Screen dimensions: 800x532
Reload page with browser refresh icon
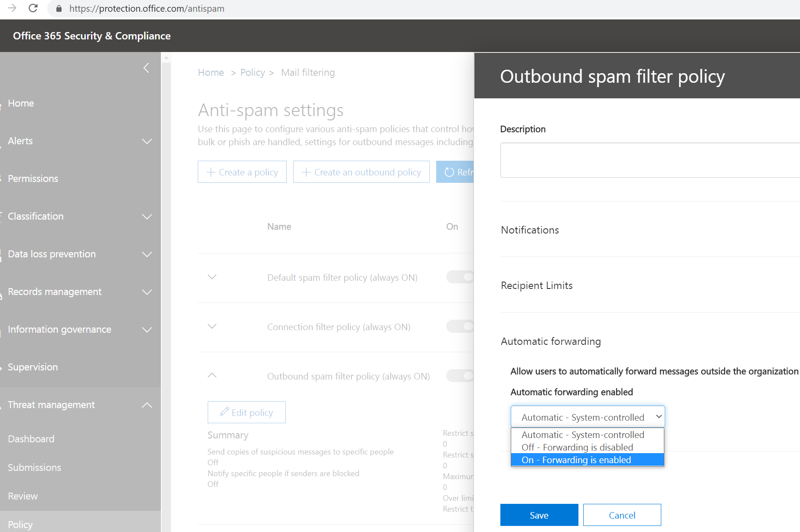point(33,8)
